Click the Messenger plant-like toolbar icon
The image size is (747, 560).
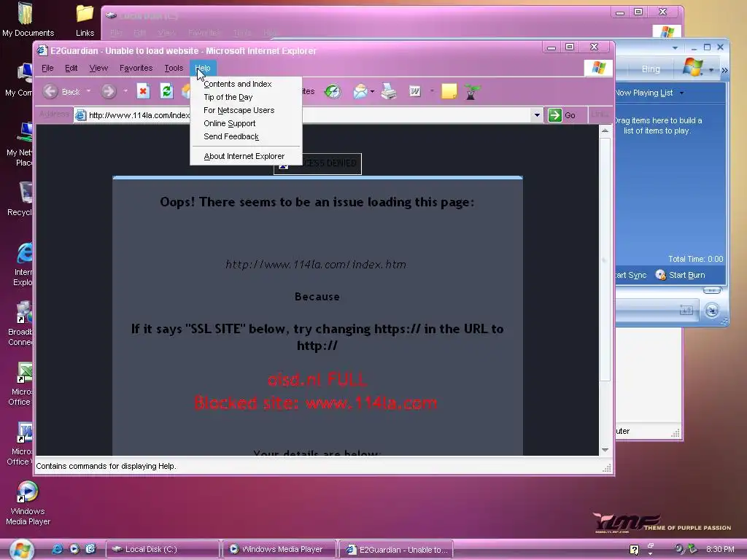(472, 91)
